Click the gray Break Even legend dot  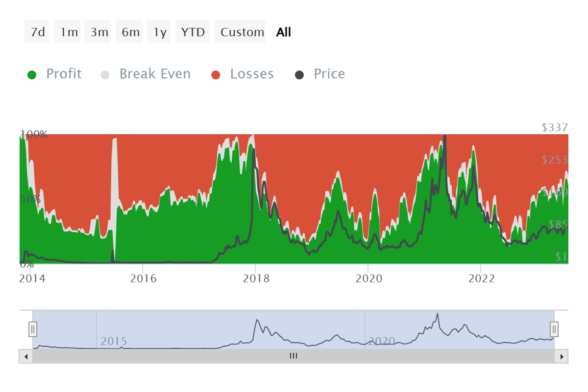pyautogui.click(x=105, y=73)
